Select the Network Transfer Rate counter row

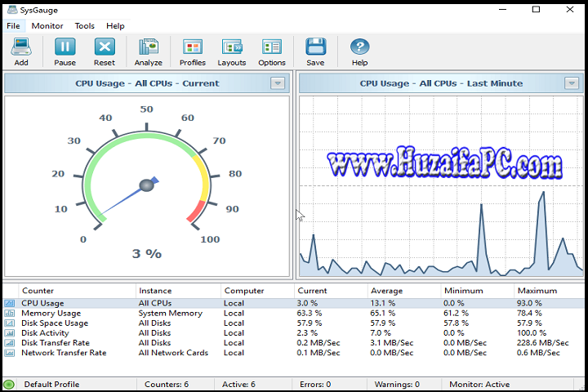coord(294,353)
